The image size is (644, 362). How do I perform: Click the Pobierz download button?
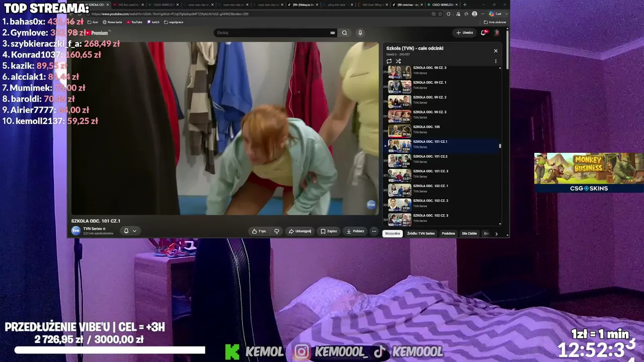[x=355, y=231]
